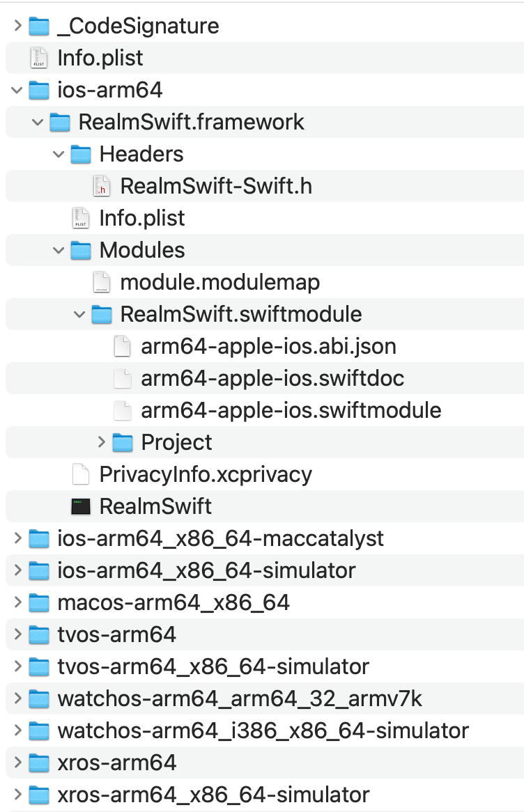This screenshot has width=524, height=812.
Task: Expand the macos-arm64_x86_64 chevron
Action: (x=17, y=602)
